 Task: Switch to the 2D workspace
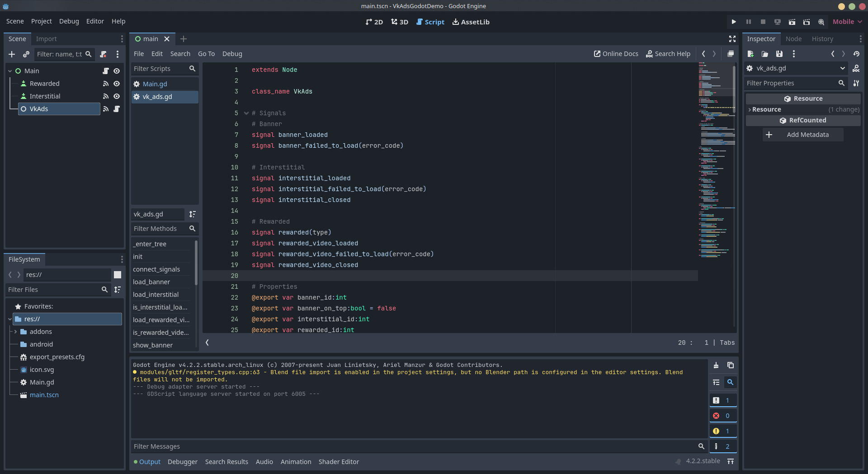click(x=374, y=22)
